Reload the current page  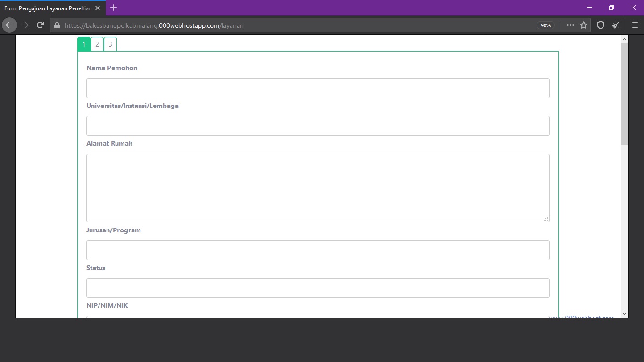click(x=41, y=25)
